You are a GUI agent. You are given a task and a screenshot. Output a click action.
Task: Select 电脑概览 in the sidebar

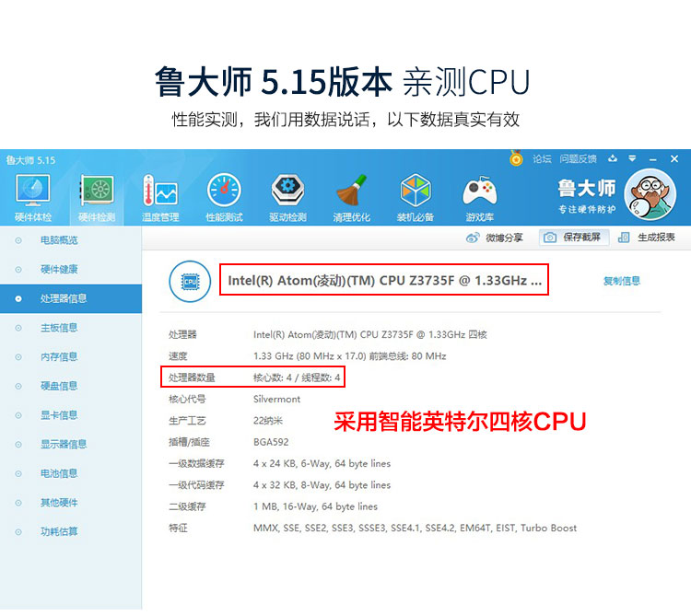click(x=59, y=240)
